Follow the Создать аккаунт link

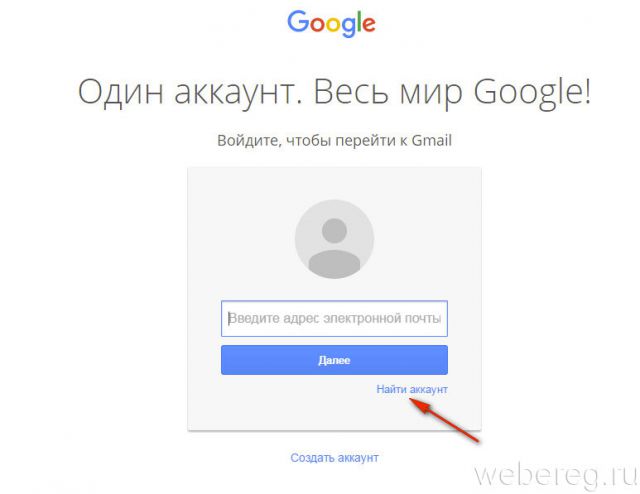[x=334, y=458]
